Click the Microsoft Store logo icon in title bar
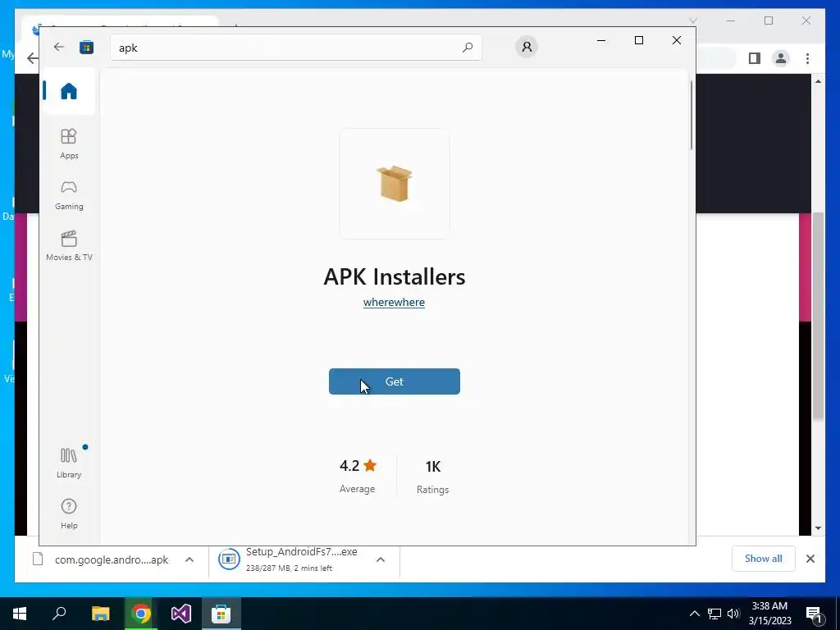Screen dimensions: 840x630 tap(86, 47)
